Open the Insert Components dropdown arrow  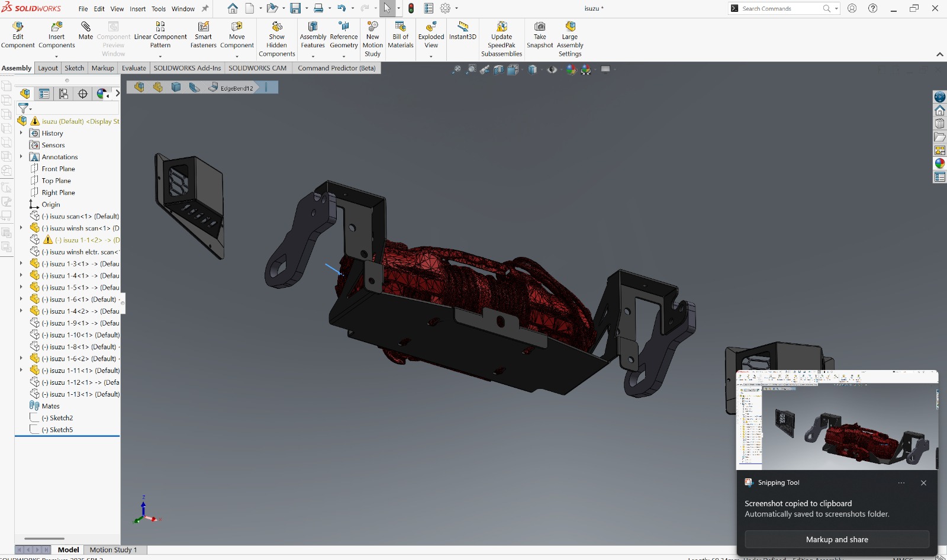tap(57, 56)
